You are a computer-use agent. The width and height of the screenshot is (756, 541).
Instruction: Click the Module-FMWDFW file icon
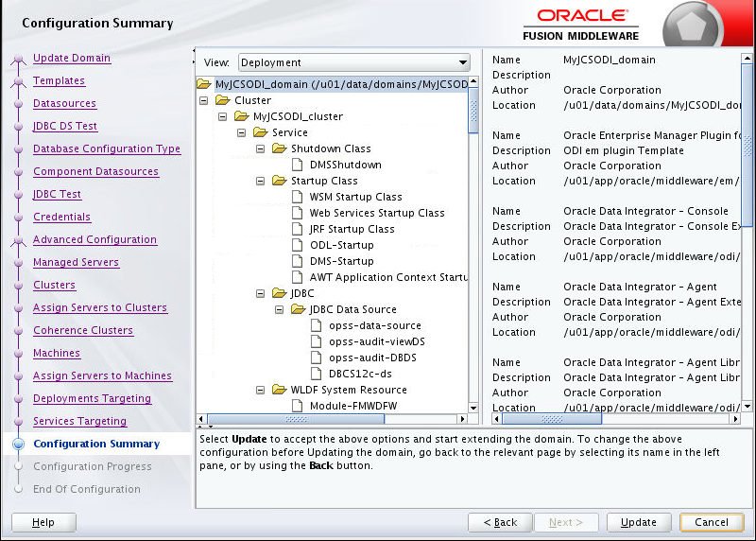point(298,406)
